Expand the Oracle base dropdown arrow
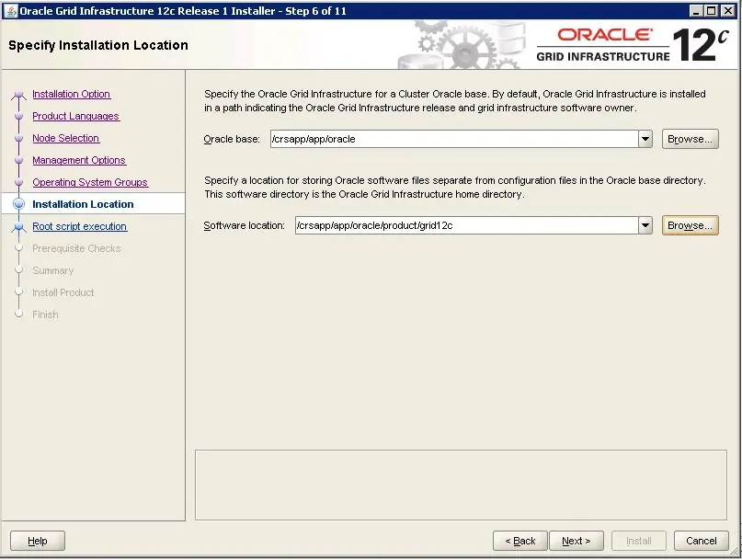 [x=645, y=139]
